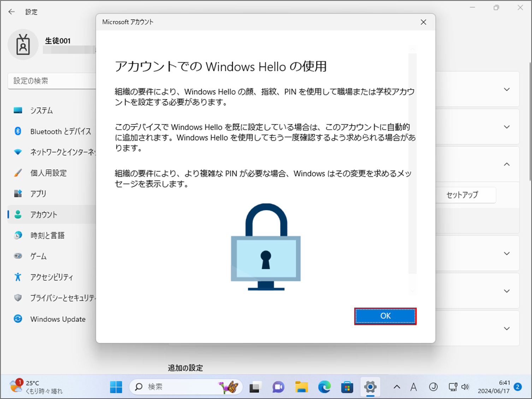Expand the bottom-most sign-in option chevron

coord(507,328)
